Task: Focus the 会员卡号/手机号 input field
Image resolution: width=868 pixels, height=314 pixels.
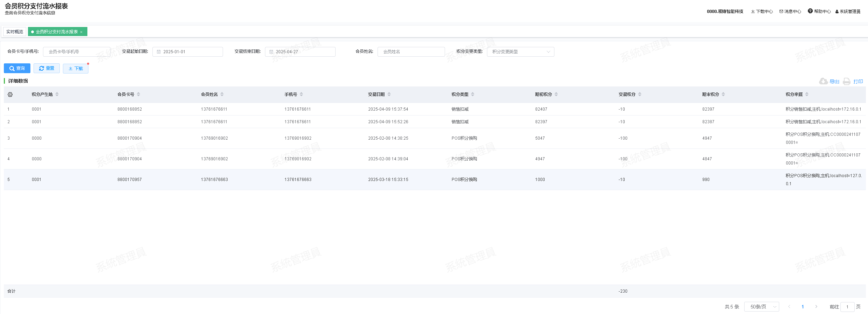Action: (x=77, y=52)
